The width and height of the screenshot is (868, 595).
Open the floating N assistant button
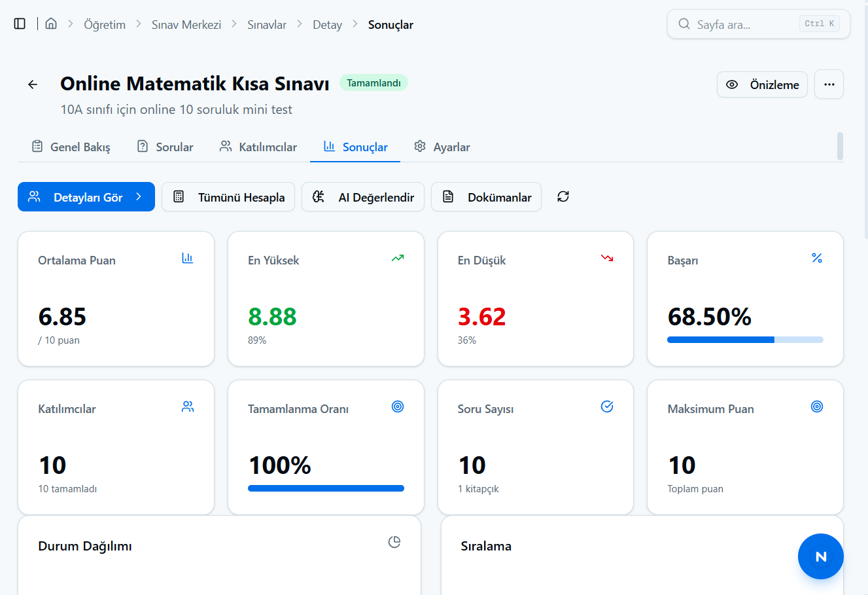pos(821,556)
